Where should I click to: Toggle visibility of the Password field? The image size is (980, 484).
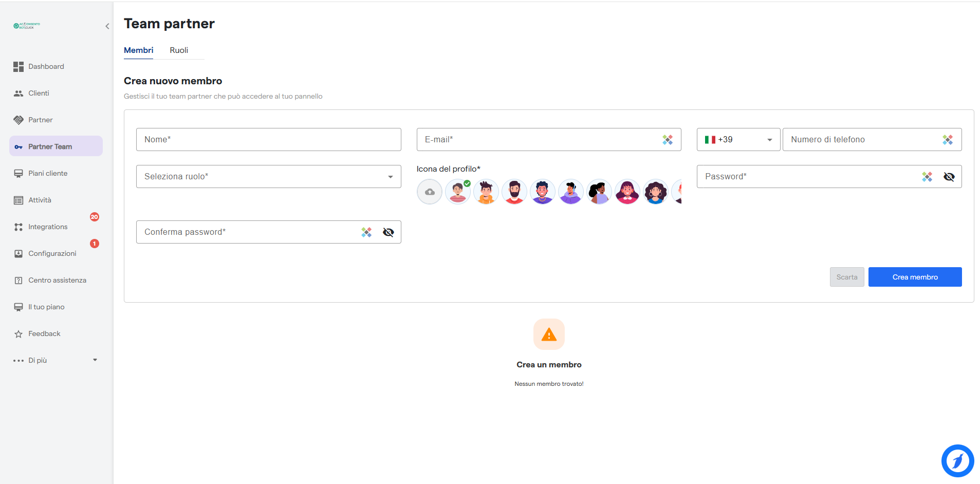click(x=949, y=177)
